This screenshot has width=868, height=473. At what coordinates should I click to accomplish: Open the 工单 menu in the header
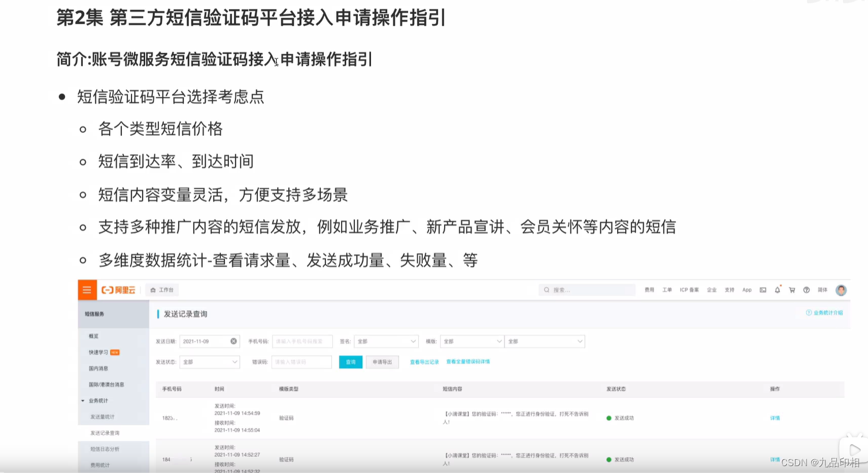point(667,290)
